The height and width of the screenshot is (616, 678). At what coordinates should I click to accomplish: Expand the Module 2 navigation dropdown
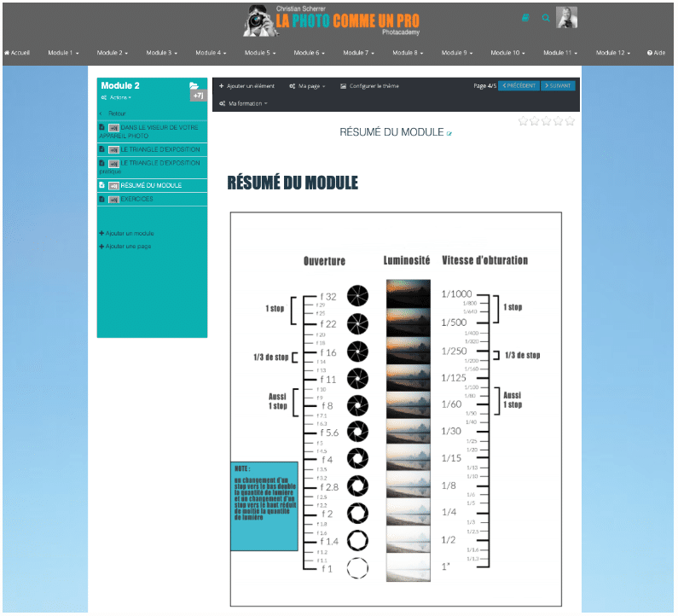pyautogui.click(x=112, y=53)
